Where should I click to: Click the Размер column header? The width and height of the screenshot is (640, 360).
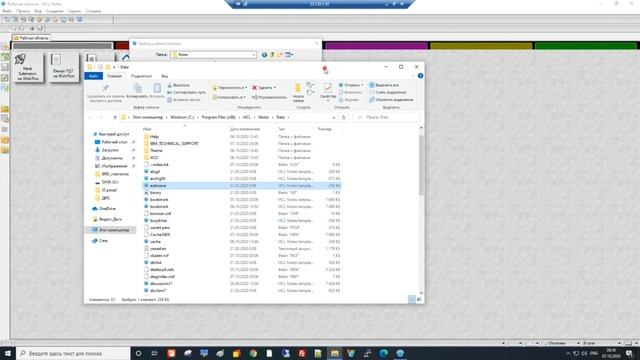click(324, 129)
